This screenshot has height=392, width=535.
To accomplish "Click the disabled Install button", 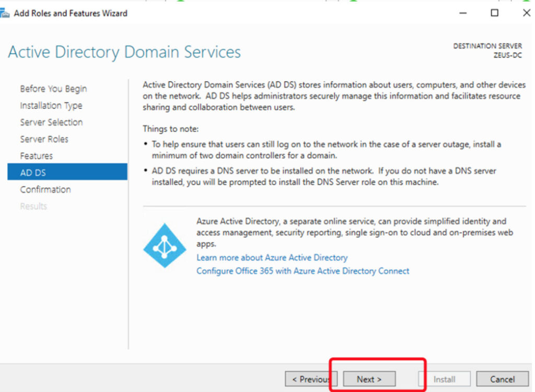I will (x=444, y=379).
